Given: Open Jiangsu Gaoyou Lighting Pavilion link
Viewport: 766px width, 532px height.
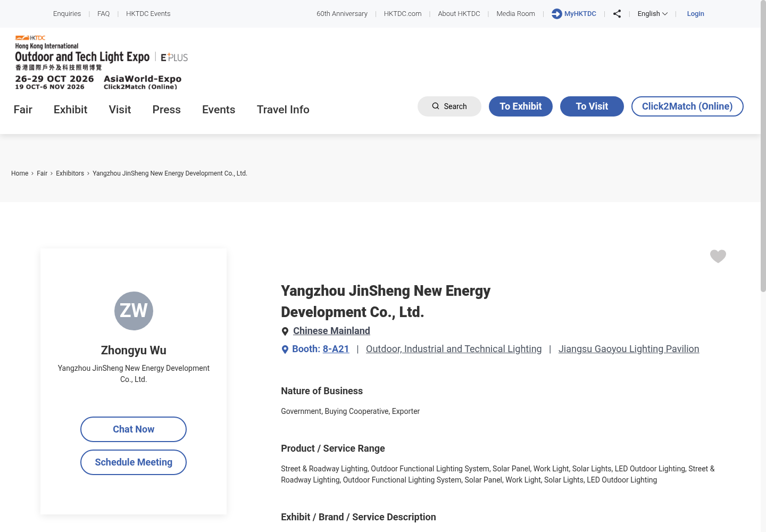Looking at the screenshot, I should pos(629,349).
